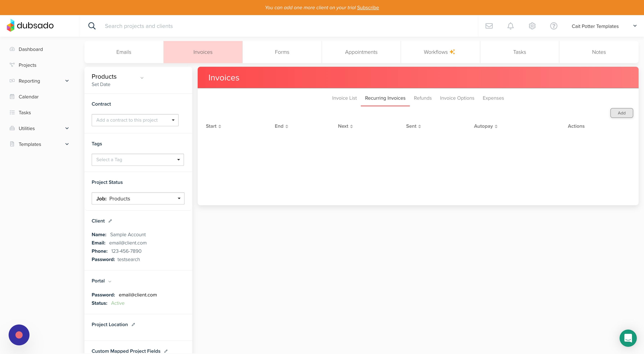Image resolution: width=644 pixels, height=354 pixels.
Task: Sort recurring invoices by Next column
Action: (345, 126)
